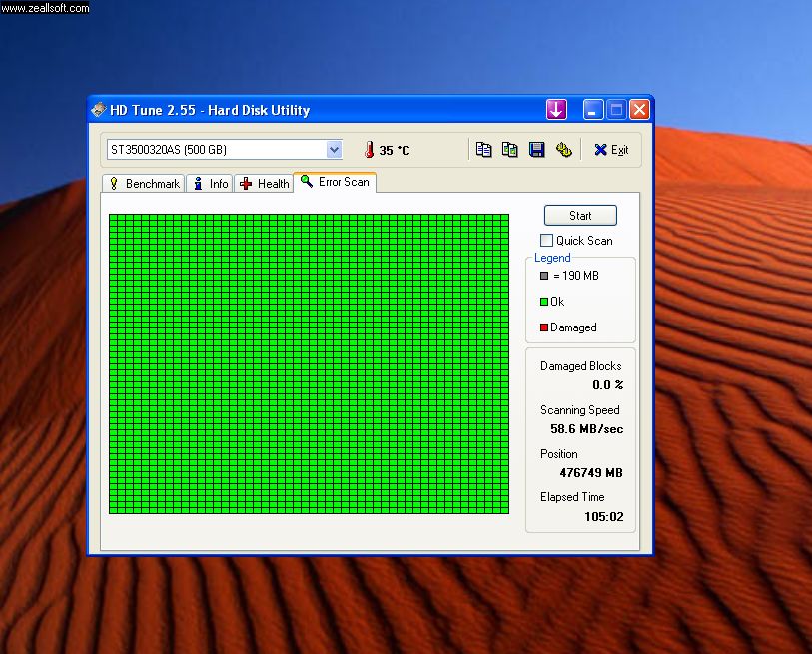Expand the ST3500320AS drive dropdown arrow
Image resolution: width=812 pixels, height=654 pixels.
coord(334,150)
